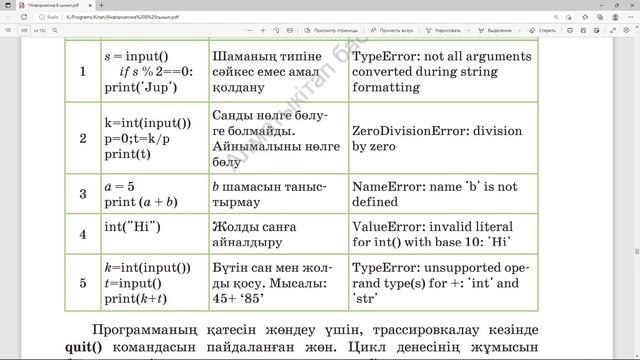Click the row number 5 cell
The image size is (640, 360).
click(83, 283)
